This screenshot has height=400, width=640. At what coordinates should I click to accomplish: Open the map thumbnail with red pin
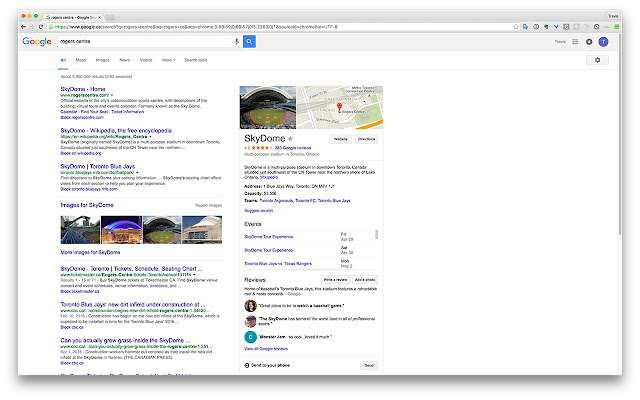[x=340, y=107]
